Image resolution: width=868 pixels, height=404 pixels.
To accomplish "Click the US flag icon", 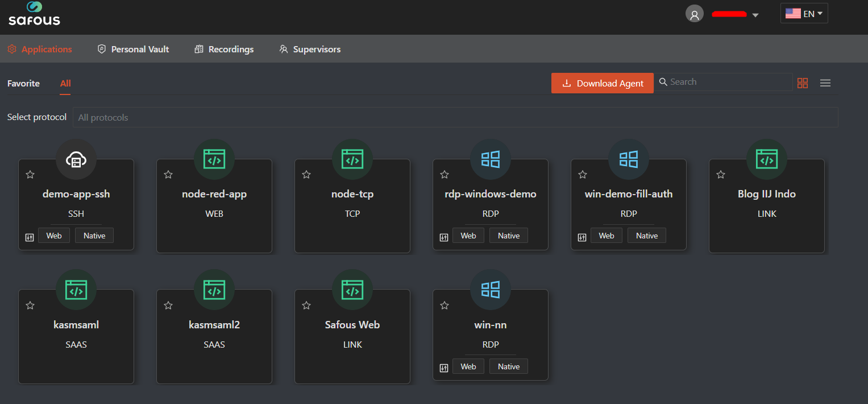I will pyautogui.click(x=793, y=14).
